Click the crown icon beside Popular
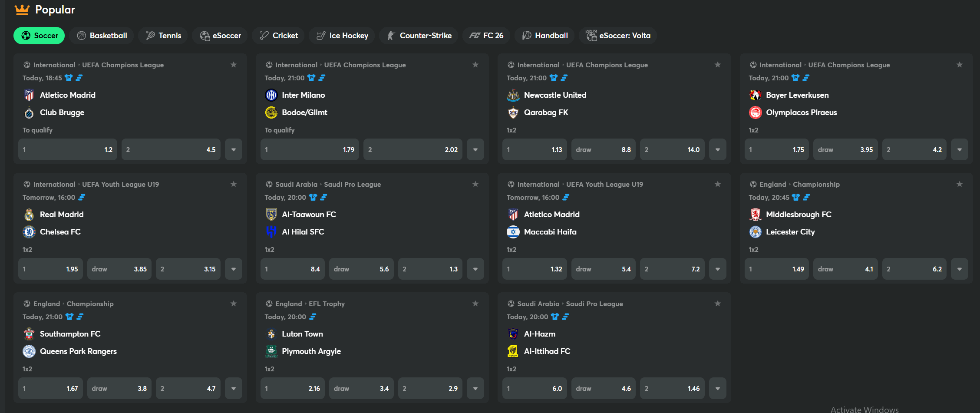This screenshot has width=980, height=413. pos(22,10)
